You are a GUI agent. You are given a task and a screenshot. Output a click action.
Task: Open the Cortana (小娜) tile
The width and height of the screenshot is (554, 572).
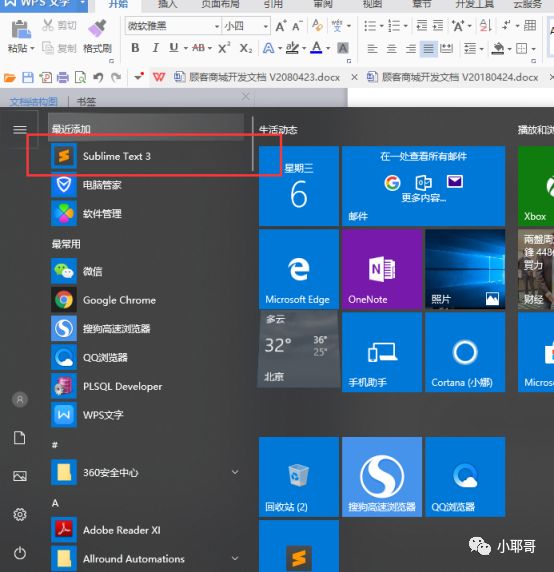click(x=465, y=352)
